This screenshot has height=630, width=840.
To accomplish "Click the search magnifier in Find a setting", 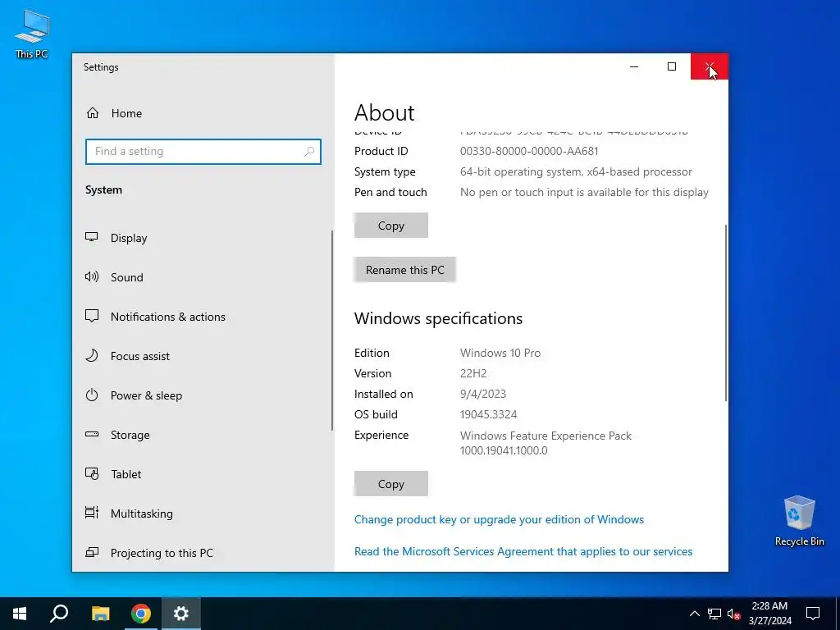I will [309, 152].
